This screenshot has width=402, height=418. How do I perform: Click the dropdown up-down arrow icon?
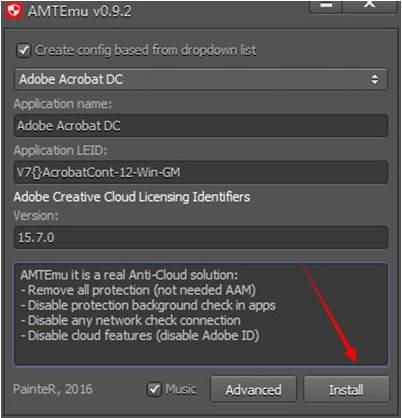pos(375,79)
